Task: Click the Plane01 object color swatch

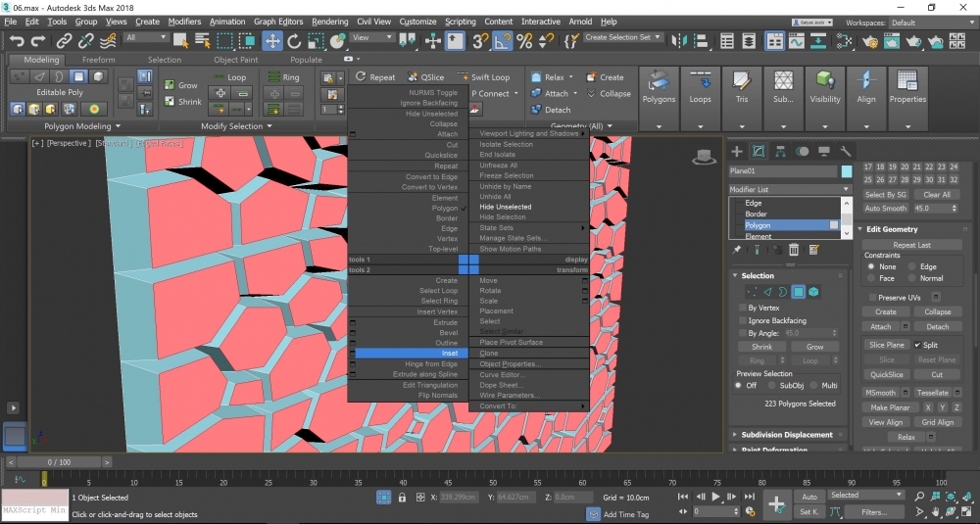Action: pyautogui.click(x=847, y=171)
